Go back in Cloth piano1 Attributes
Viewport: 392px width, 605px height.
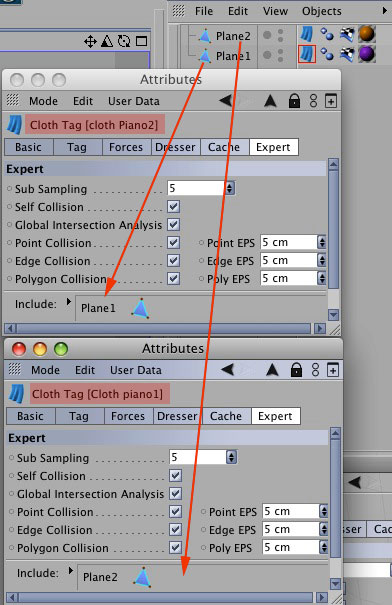point(228,370)
